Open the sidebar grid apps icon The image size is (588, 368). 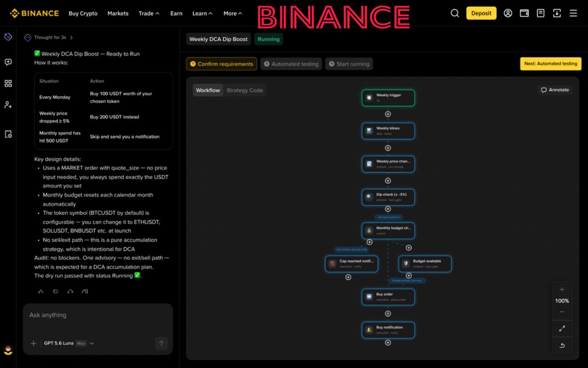click(8, 83)
